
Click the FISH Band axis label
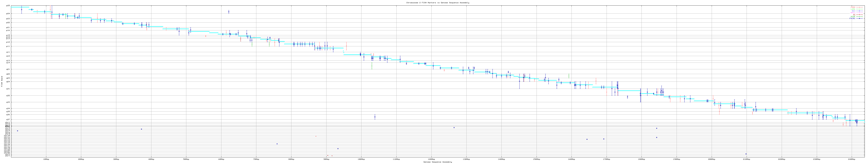tap(2, 81)
